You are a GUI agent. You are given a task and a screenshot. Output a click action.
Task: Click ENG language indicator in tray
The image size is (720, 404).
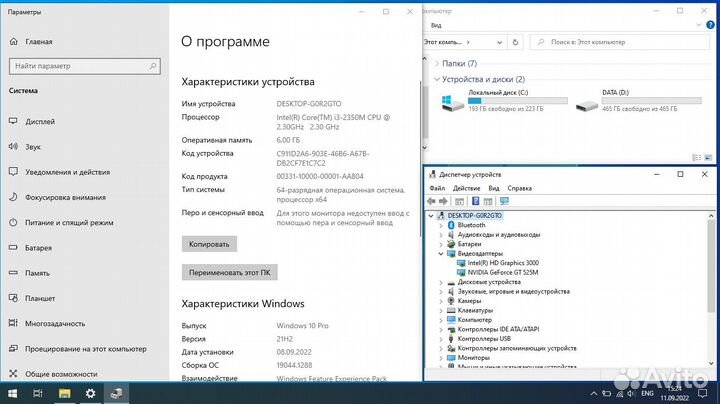[647, 393]
